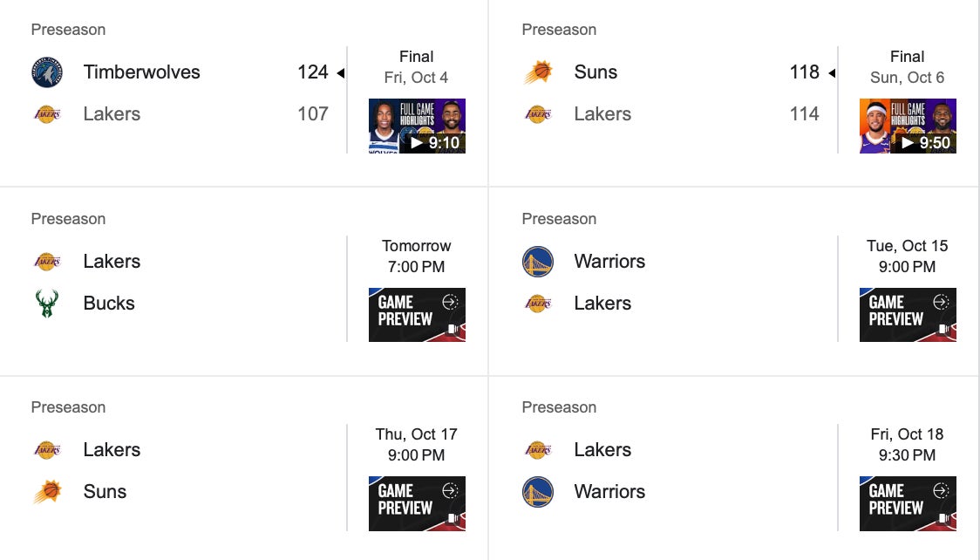This screenshot has width=980, height=560.
Task: Select the Timberwolves final score 124
Action: point(312,72)
